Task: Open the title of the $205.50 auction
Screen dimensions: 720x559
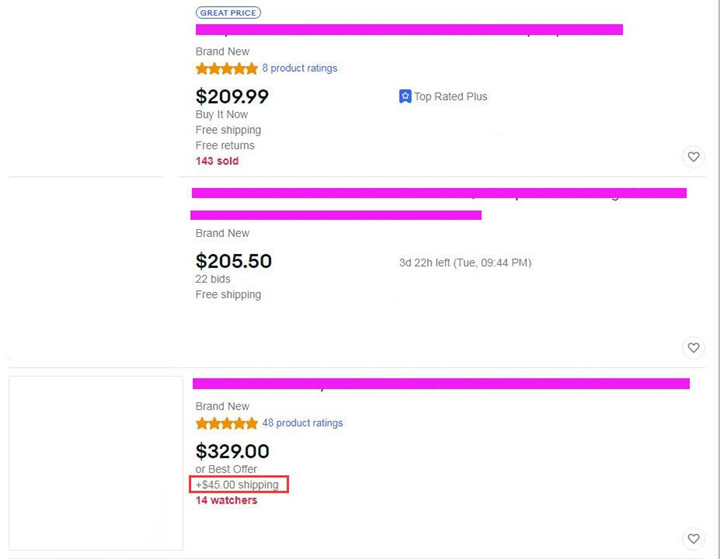Action: pyautogui.click(x=438, y=193)
